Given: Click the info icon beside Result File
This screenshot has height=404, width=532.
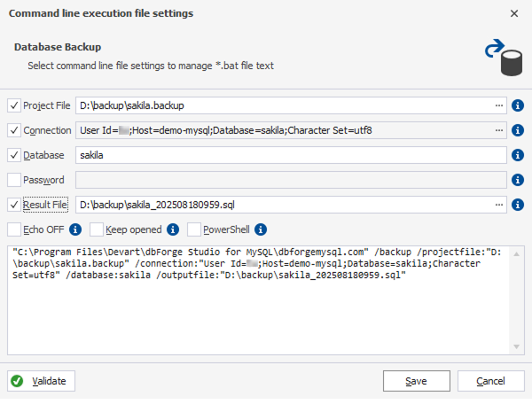Looking at the screenshot, I should click(518, 205).
